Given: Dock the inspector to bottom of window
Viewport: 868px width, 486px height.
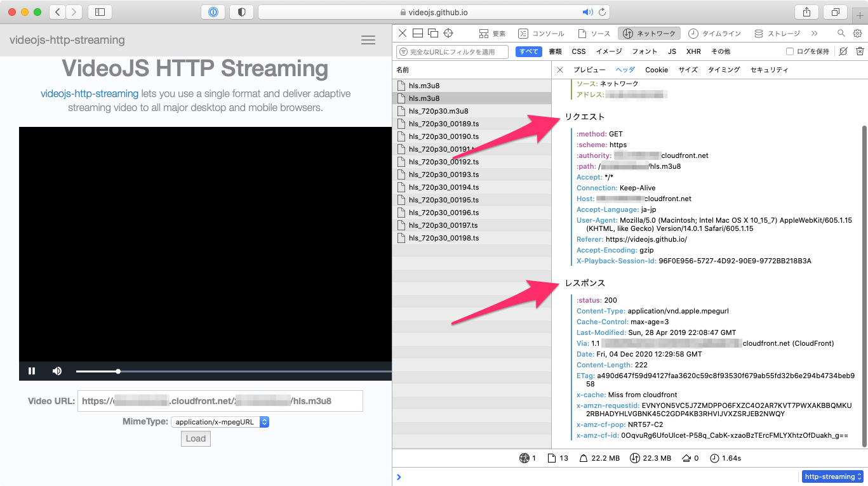Looking at the screenshot, I should [418, 34].
